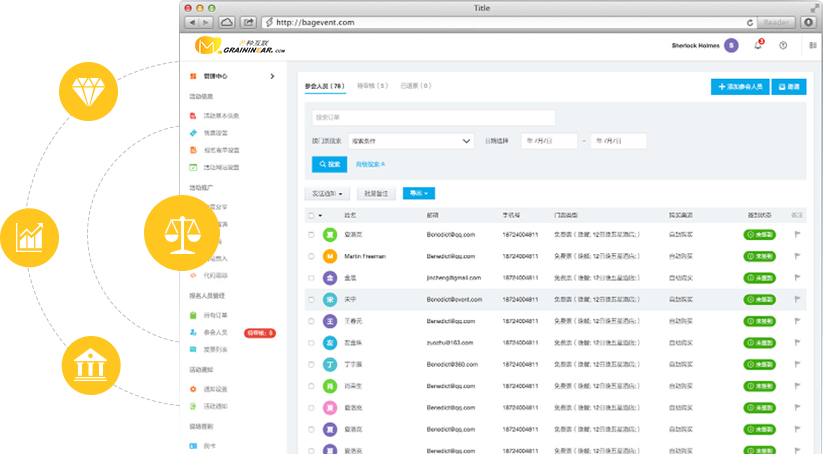
Task: Open the browser downloads icon
Action: click(x=808, y=23)
